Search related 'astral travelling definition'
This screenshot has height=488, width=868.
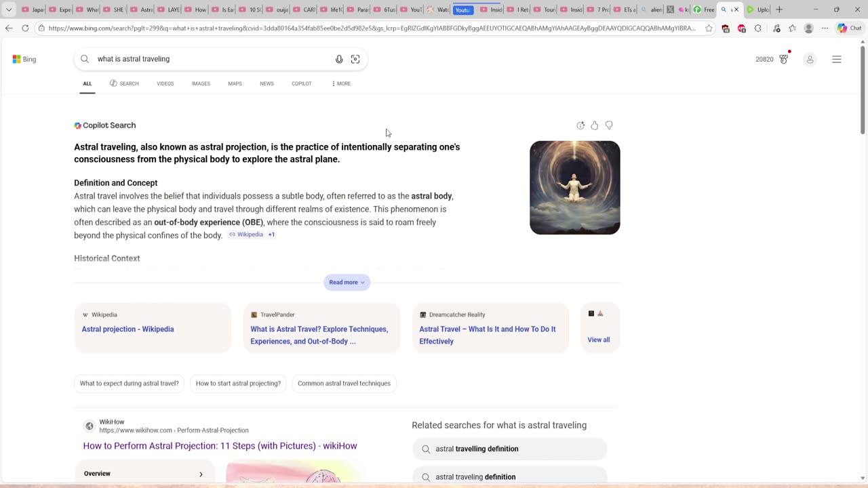tap(509, 449)
